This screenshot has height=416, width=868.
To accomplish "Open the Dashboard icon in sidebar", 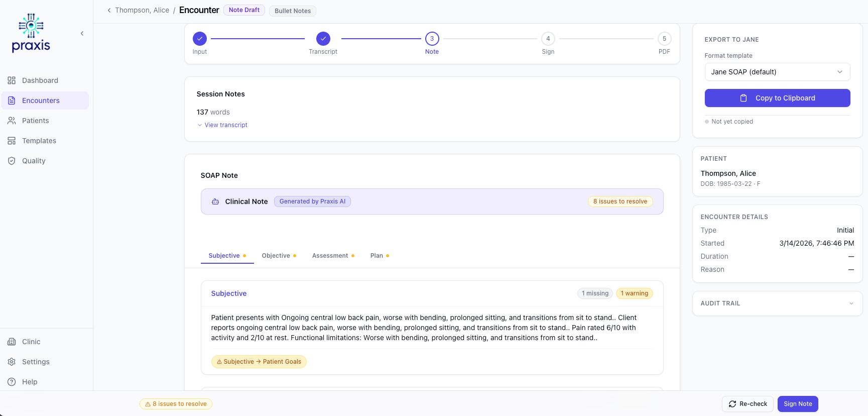I will tap(12, 80).
